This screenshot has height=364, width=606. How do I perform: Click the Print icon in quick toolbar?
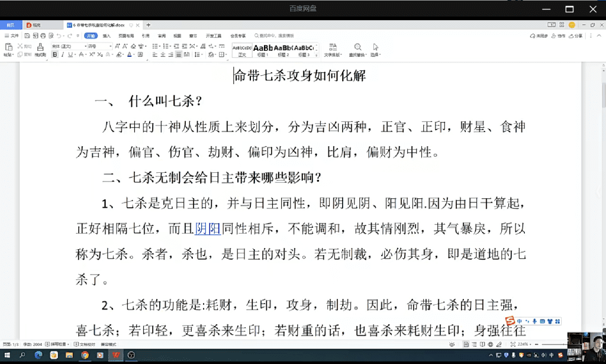pos(43,36)
